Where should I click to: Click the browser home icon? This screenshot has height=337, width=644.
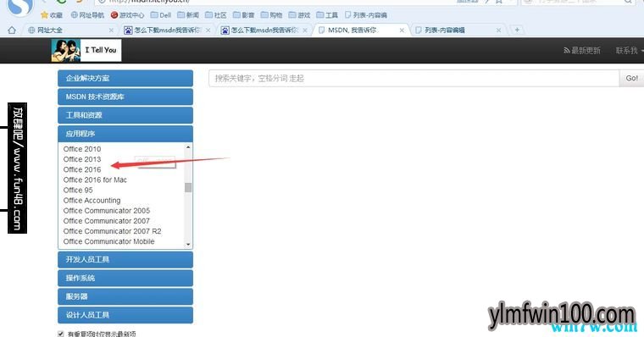12,30
